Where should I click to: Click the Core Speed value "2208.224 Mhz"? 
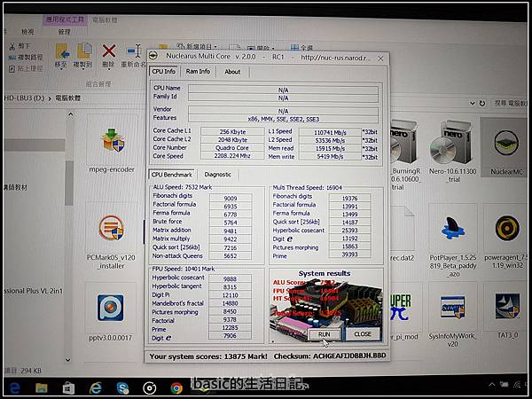pos(232,156)
